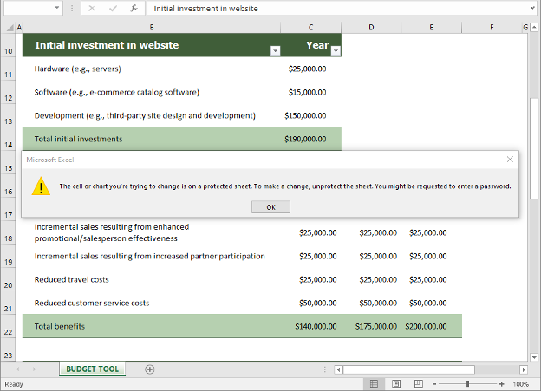Click the Cancel formula entry icon
Image resolution: width=541 pixels, height=392 pixels.
tap(92, 9)
